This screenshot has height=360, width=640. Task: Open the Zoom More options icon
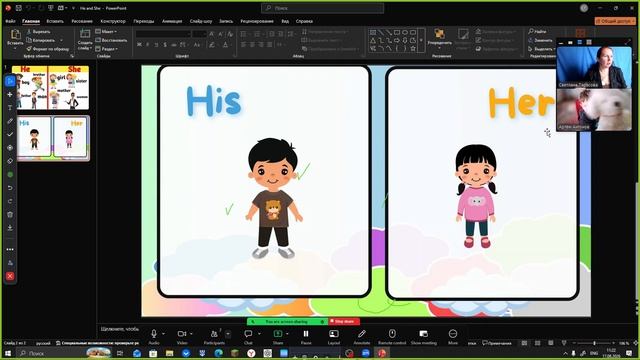(x=453, y=334)
